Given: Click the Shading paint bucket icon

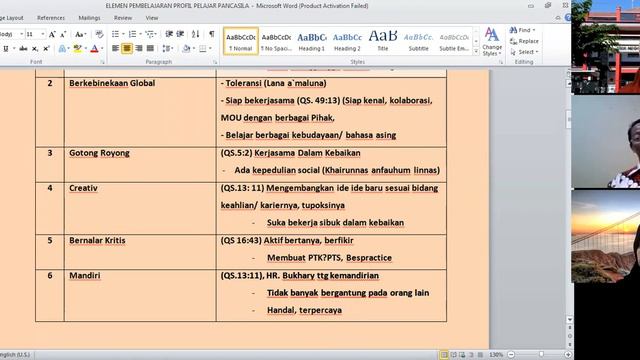Looking at the screenshot, I should (x=186, y=49).
